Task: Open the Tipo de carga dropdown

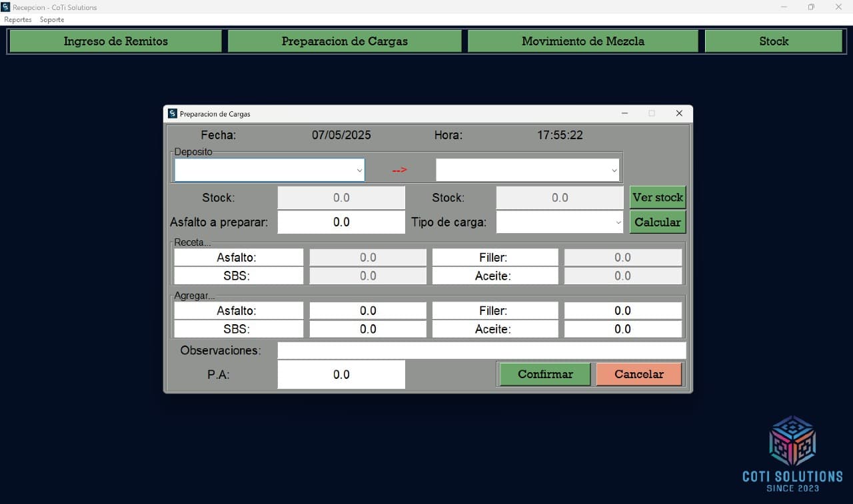Action: [x=560, y=222]
